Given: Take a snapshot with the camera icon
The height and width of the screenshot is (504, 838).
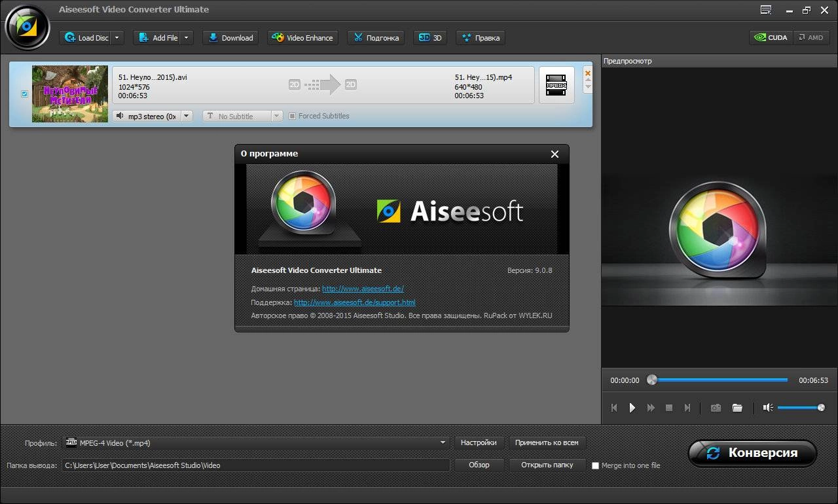Looking at the screenshot, I should pos(716,408).
